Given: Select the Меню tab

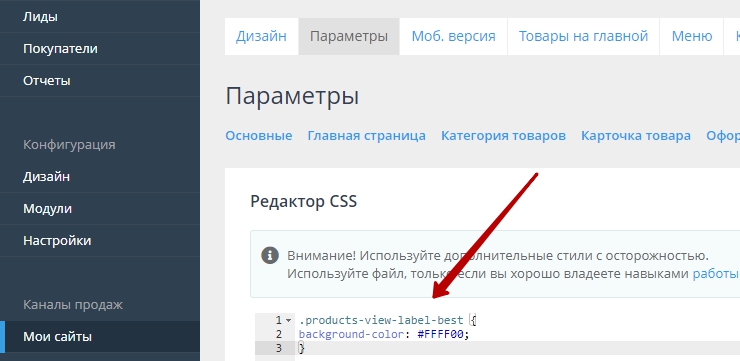Looking at the screenshot, I should pos(692,36).
